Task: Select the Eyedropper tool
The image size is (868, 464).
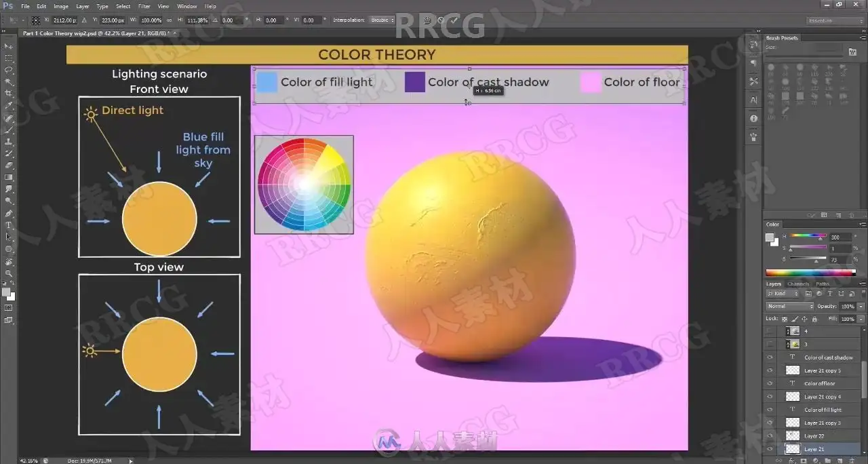Action: 9,106
